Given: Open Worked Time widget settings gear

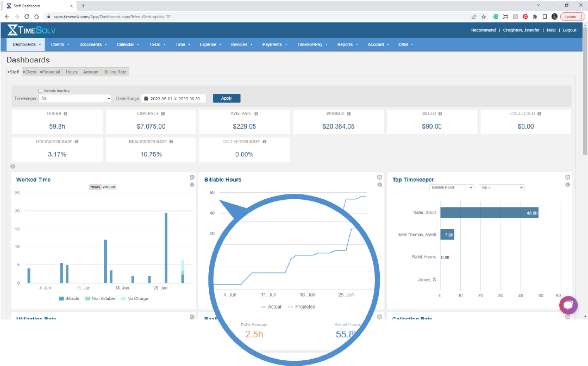Looking at the screenshot, I should point(192,177).
